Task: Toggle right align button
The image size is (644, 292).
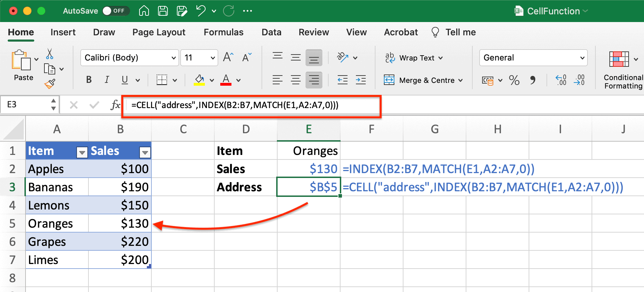Action: tap(314, 80)
